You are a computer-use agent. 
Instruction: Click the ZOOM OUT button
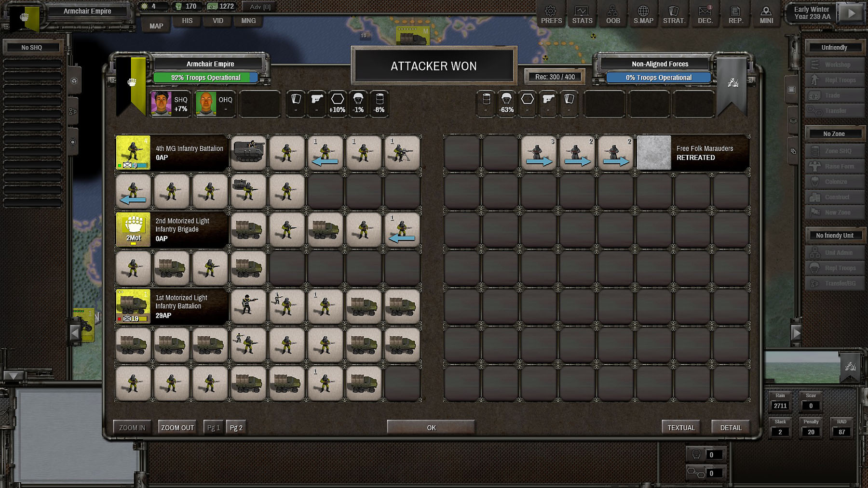(177, 427)
